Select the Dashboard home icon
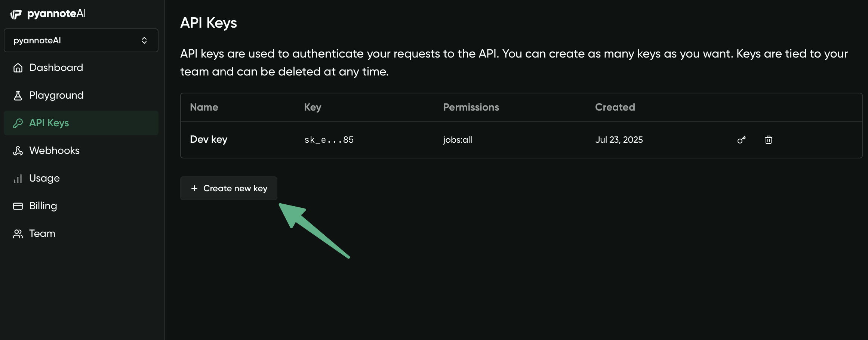Viewport: 868px width, 340px height. [x=18, y=68]
